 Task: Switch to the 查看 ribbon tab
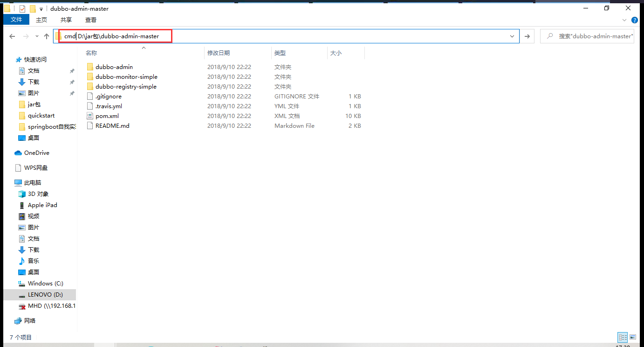[91, 20]
